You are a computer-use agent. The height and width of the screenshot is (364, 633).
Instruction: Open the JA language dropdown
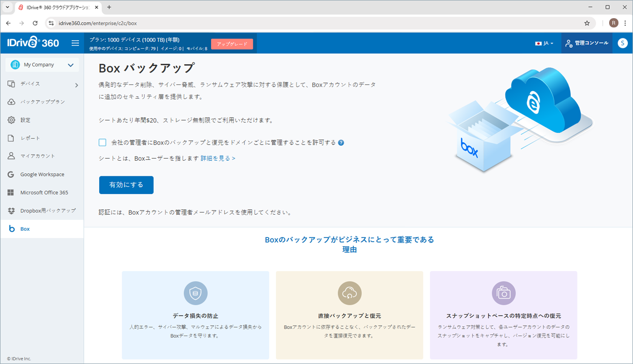(x=544, y=44)
